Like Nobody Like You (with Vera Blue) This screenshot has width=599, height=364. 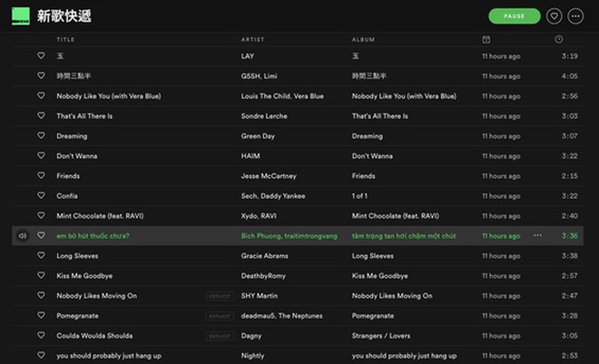[x=41, y=95]
